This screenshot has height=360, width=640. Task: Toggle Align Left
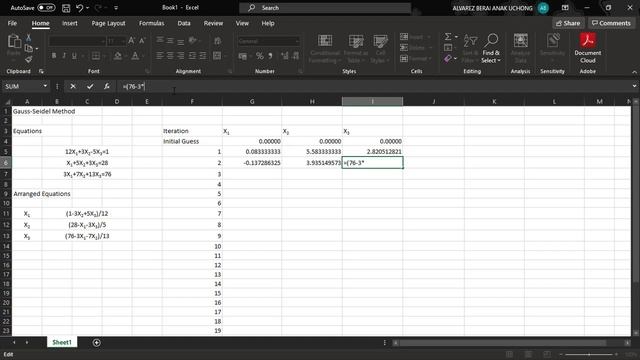click(x=160, y=56)
